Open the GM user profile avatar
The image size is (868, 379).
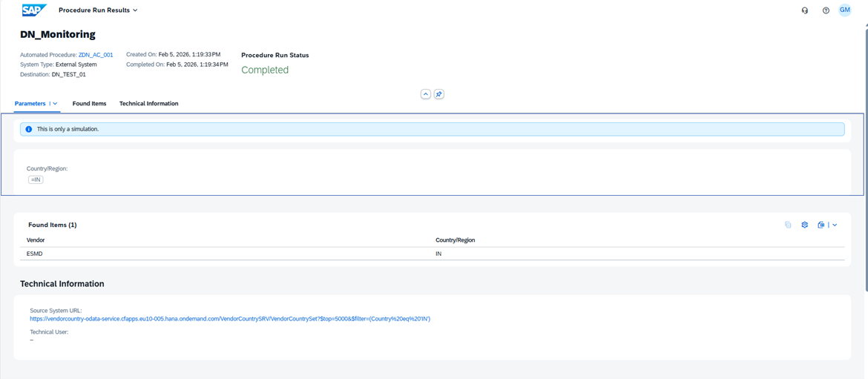[844, 10]
